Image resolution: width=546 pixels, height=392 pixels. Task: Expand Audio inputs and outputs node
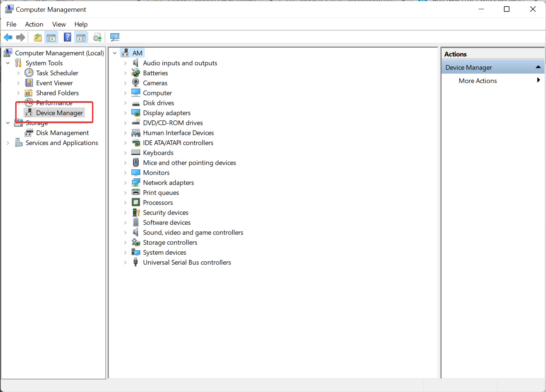[125, 63]
